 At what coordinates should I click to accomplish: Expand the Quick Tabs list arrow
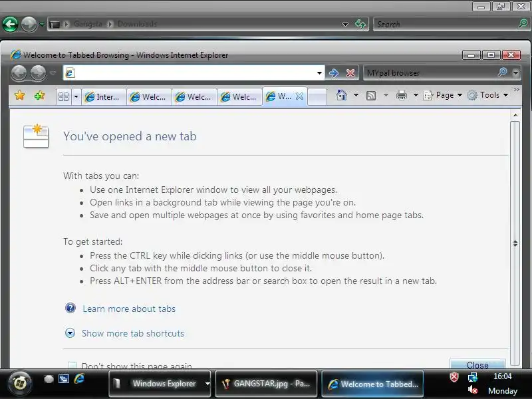pos(76,96)
